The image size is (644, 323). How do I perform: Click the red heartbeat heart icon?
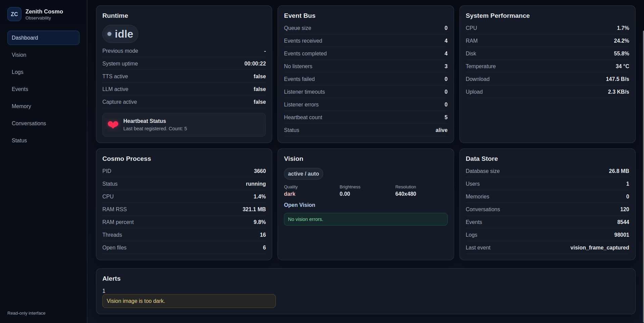(x=113, y=125)
